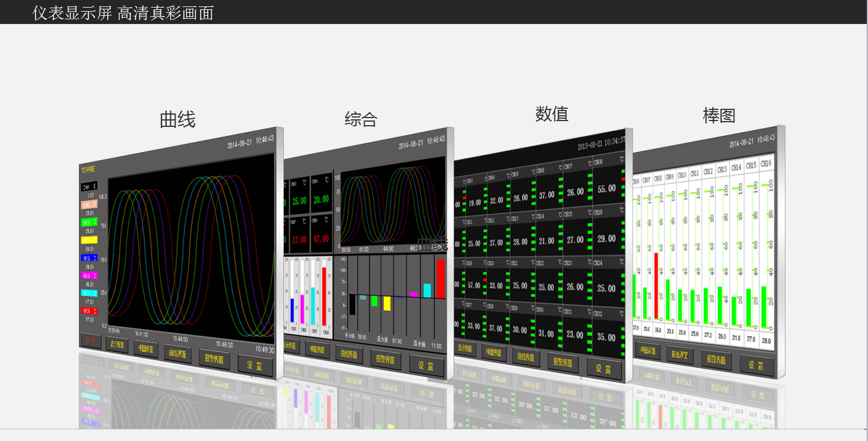
Task: Select the cyan channel swatch in curve legend
Action: click(90, 292)
